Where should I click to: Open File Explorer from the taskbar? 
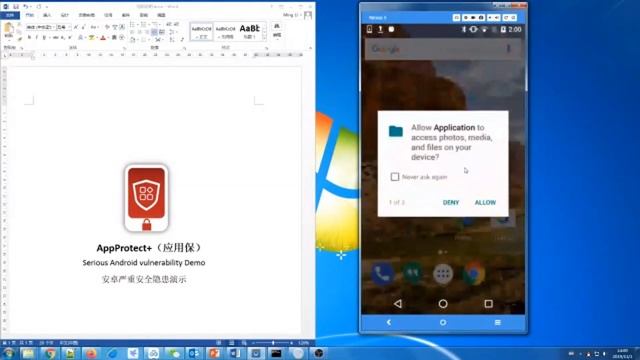(29, 353)
